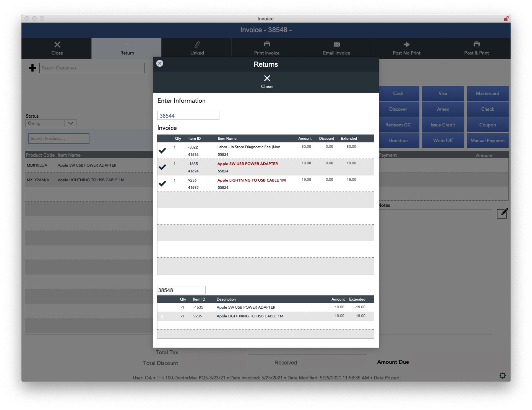
Task: Click the Print Invoice printer icon
Action: pos(267,44)
